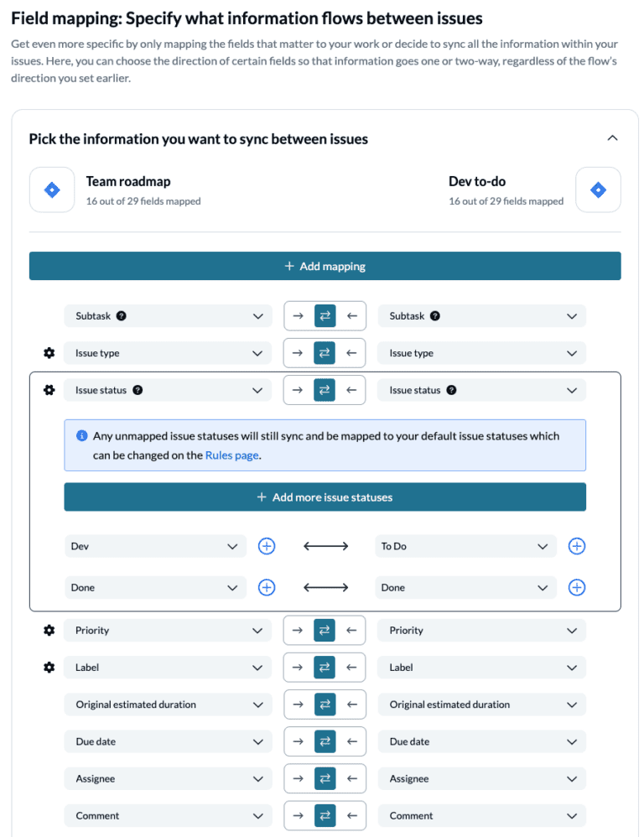Set Priority sync direction to left arrow only

pyautogui.click(x=352, y=630)
